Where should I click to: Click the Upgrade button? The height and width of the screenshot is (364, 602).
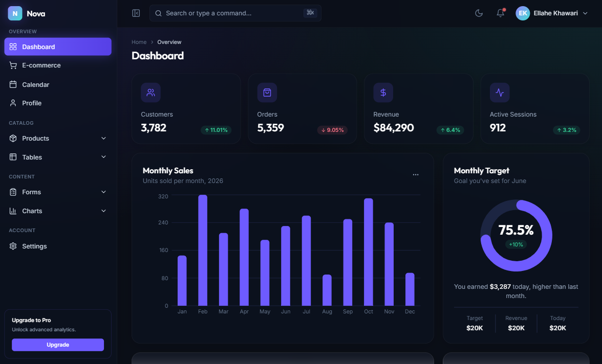[x=58, y=345]
